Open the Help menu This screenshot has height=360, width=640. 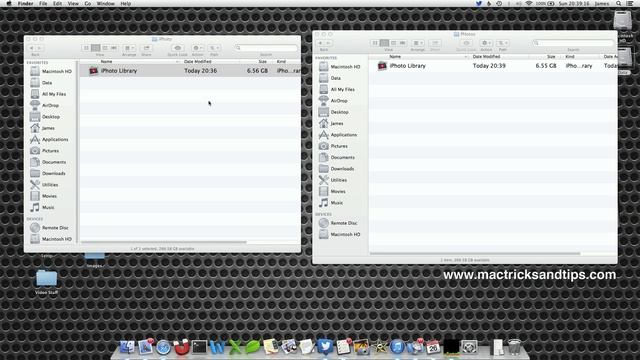tap(125, 3)
